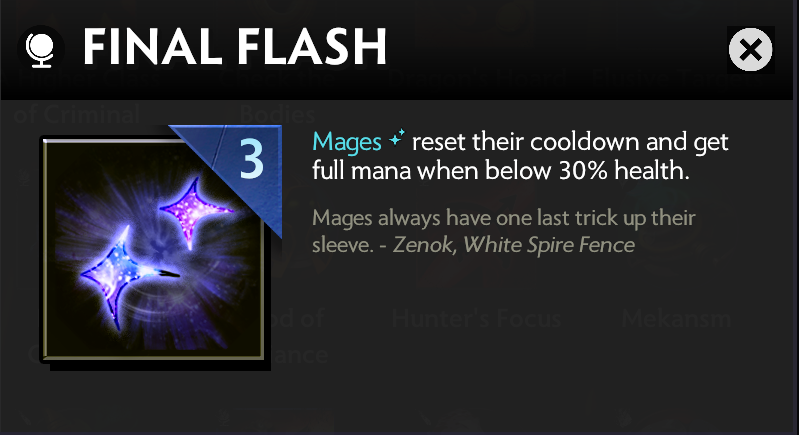This screenshot has height=435, width=799.
Task: Select the Final Flash item artwork
Action: [x=153, y=248]
